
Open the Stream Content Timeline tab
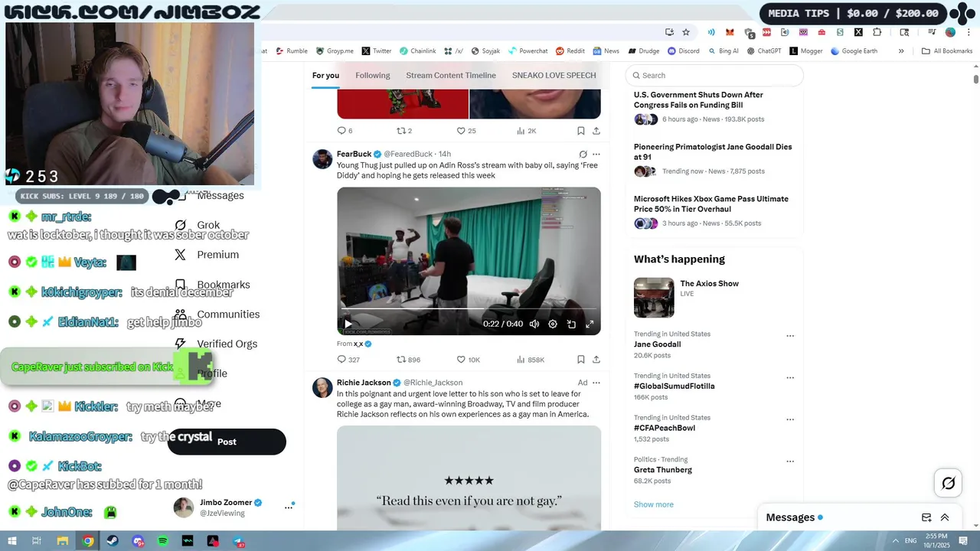(x=451, y=75)
